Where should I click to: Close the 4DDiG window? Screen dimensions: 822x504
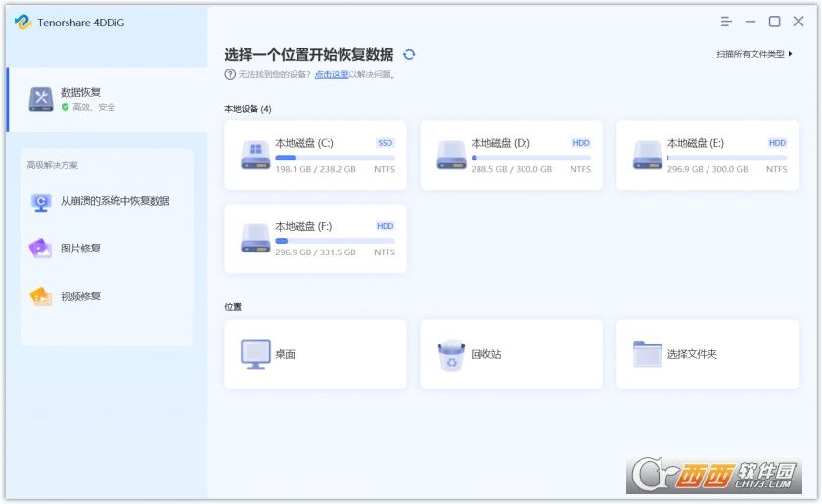(x=799, y=22)
